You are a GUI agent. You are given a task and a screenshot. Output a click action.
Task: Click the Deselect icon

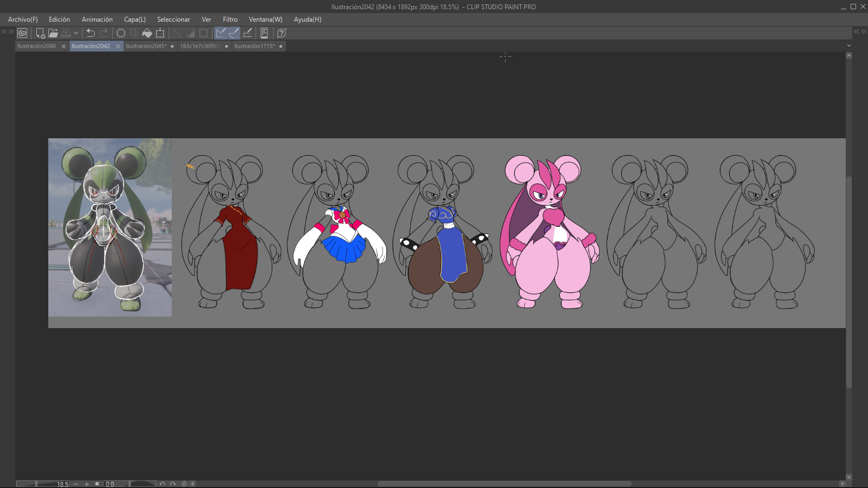pyautogui.click(x=177, y=33)
